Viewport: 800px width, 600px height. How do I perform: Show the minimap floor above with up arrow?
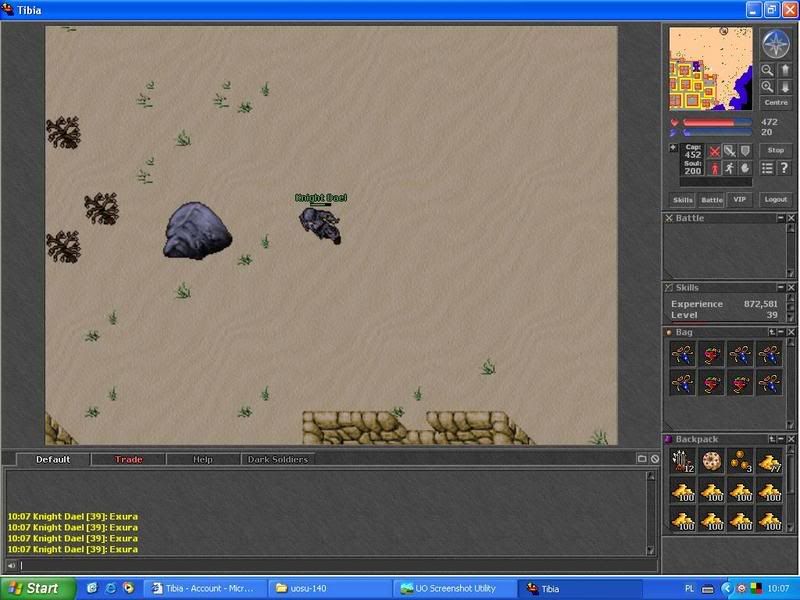coord(785,70)
